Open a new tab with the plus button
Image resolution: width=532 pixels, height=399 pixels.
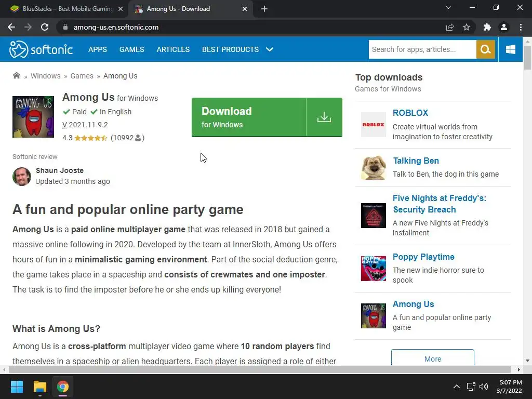pos(264,9)
